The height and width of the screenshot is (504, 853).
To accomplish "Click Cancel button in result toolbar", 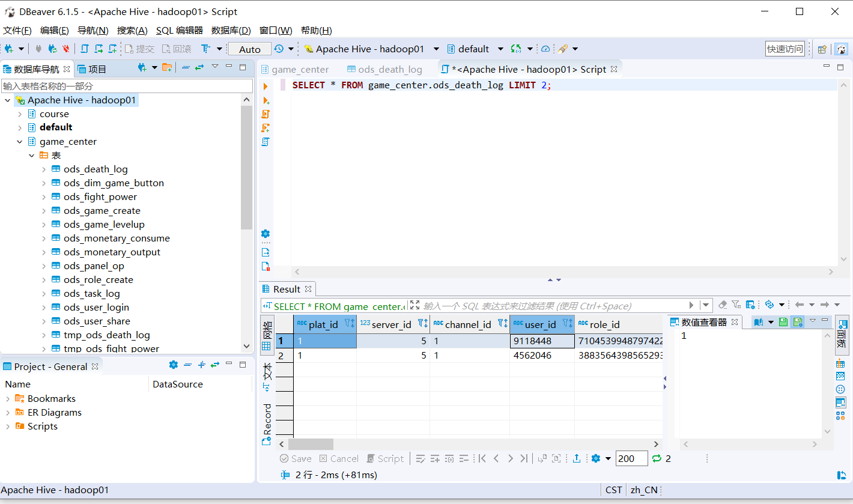I will click(x=339, y=458).
